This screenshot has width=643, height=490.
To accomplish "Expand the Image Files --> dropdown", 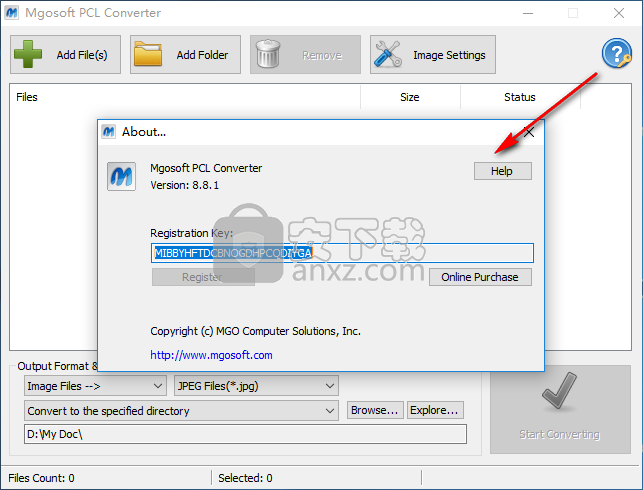I will [x=95, y=386].
